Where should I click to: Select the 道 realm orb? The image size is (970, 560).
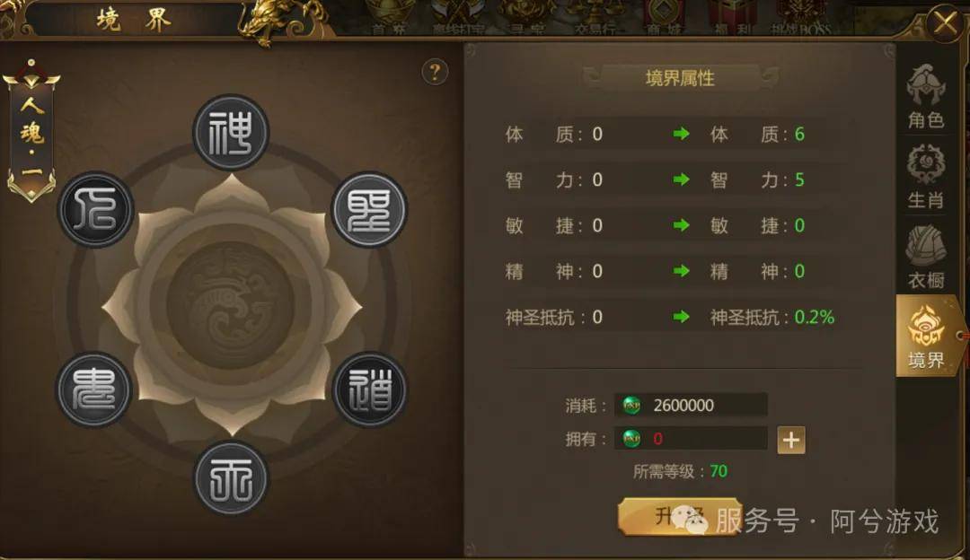[370, 390]
